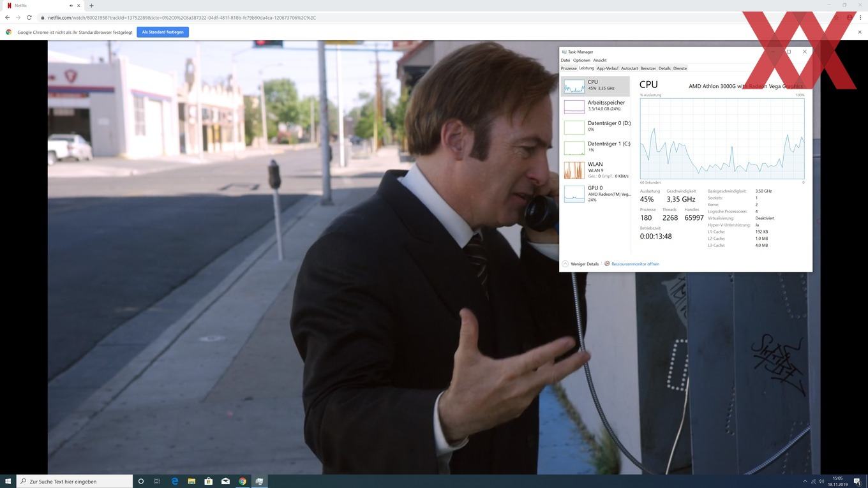
Task: Open Cortana from the taskbar
Action: [141, 481]
